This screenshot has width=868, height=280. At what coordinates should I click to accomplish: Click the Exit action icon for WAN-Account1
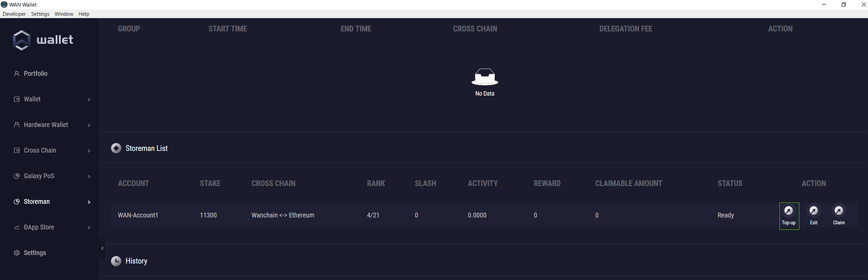tap(814, 211)
